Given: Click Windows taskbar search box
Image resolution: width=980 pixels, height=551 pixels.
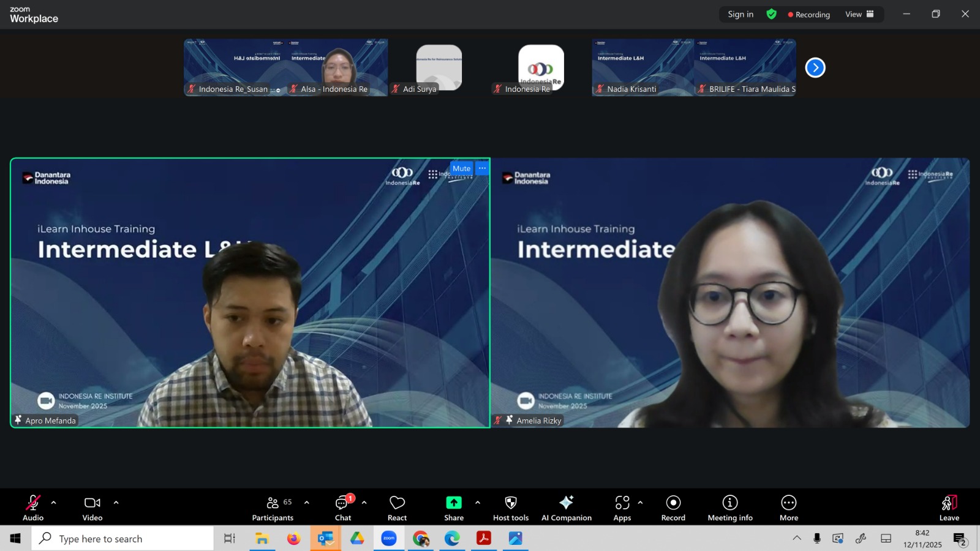Looking at the screenshot, I should coord(123,539).
